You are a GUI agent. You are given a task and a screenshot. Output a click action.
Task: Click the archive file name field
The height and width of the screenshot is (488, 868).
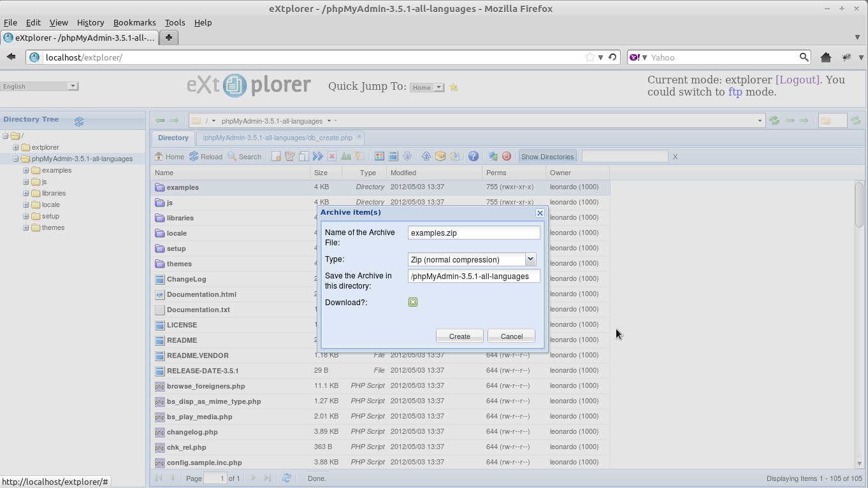pyautogui.click(x=474, y=233)
